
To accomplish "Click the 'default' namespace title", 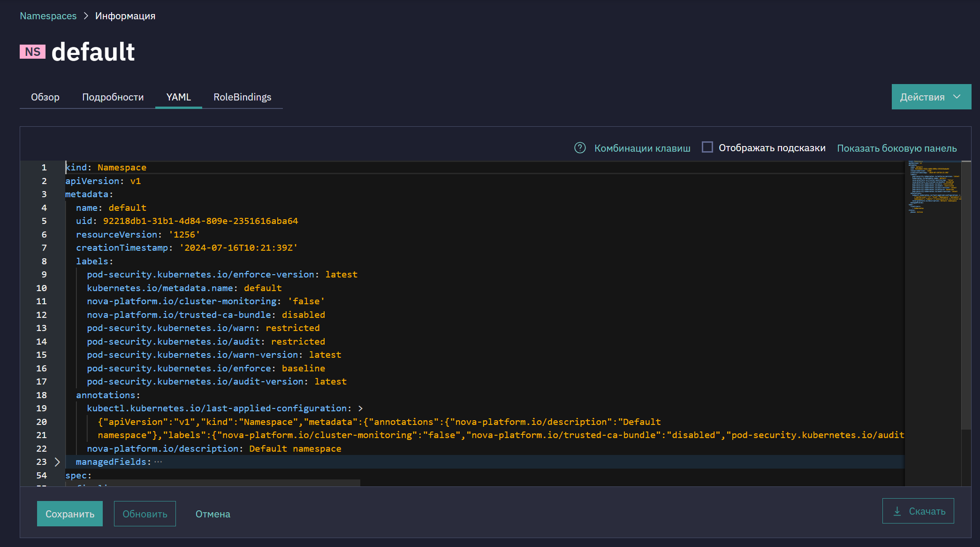I will tap(93, 52).
